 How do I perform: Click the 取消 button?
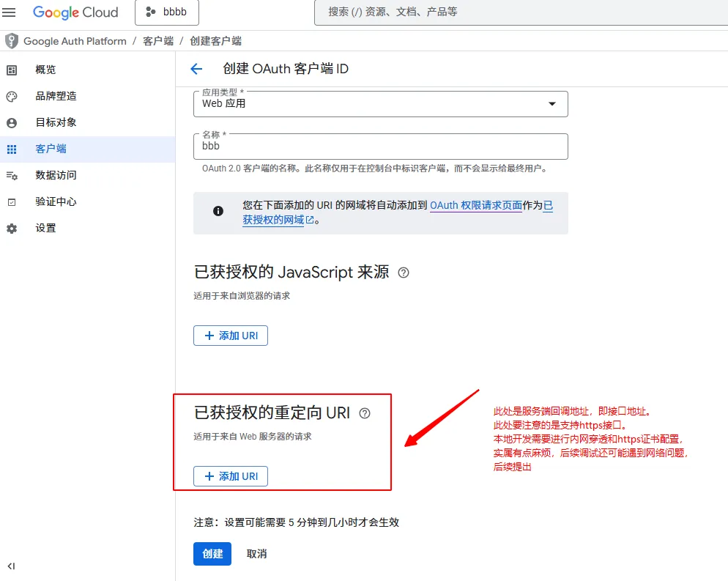pyautogui.click(x=256, y=554)
